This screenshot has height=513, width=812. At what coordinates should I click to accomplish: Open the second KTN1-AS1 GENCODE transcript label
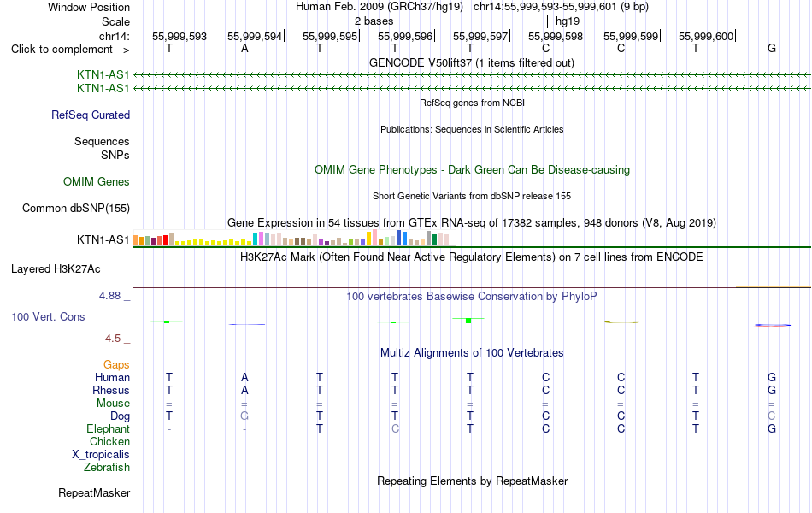[x=103, y=89]
